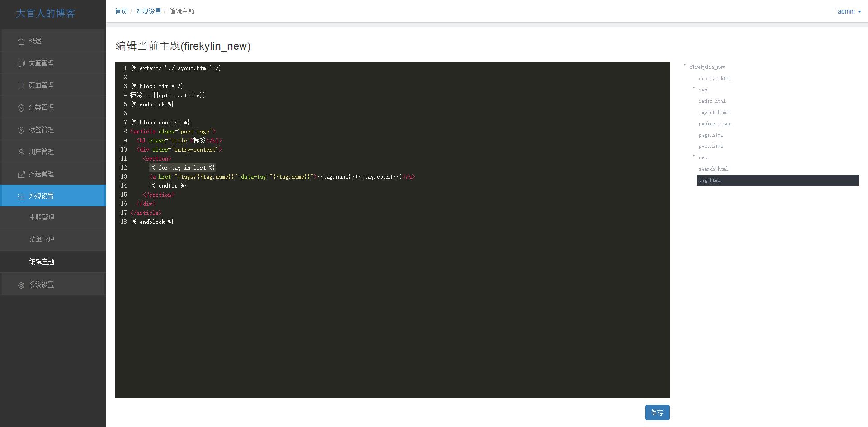Open page.html in the file tree
Image resolution: width=868 pixels, height=427 pixels.
pos(711,135)
